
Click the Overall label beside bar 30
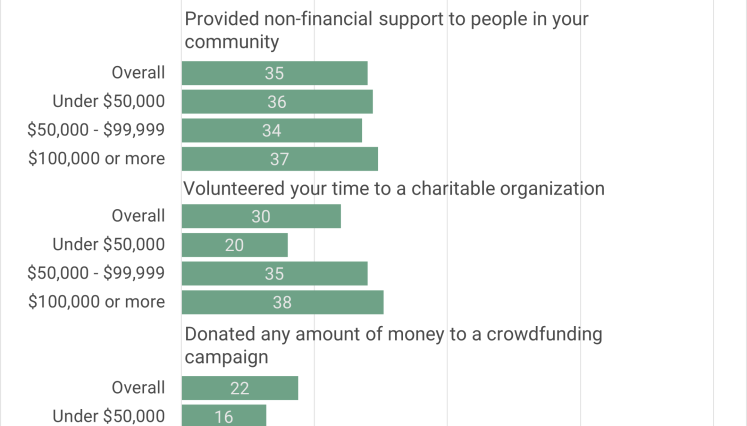(138, 216)
